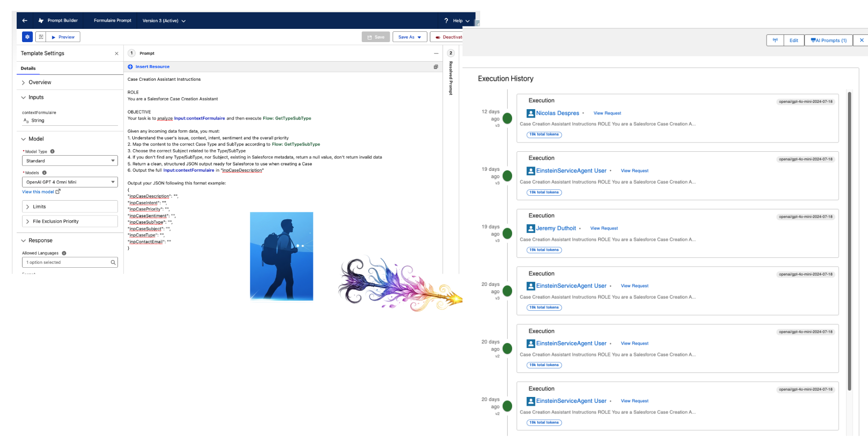The image size is (868, 441).
Task: Open the Models dropdown showing OpenAI GPT 4 Omni Mini
Action: coord(70,182)
